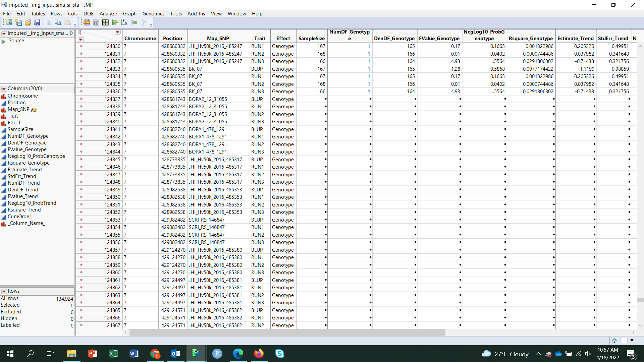
Task: Open JMP from the Windows taskbar
Action: pyautogui.click(x=196, y=354)
